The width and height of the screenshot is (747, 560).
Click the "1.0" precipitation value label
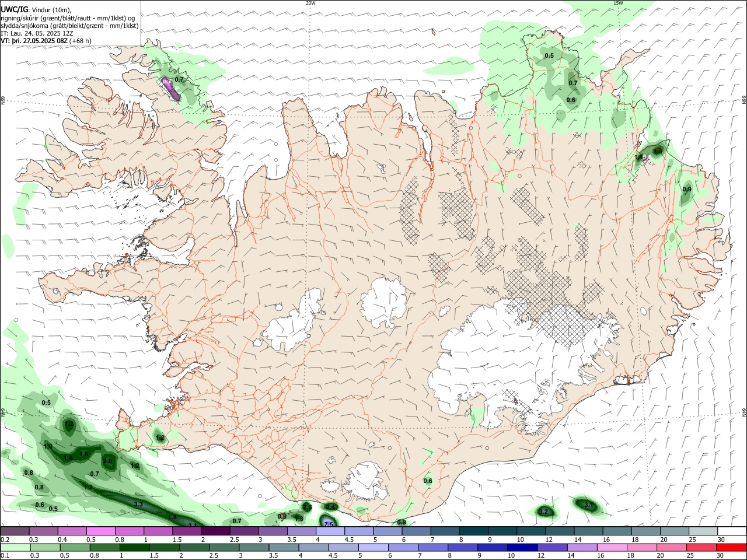48,446
